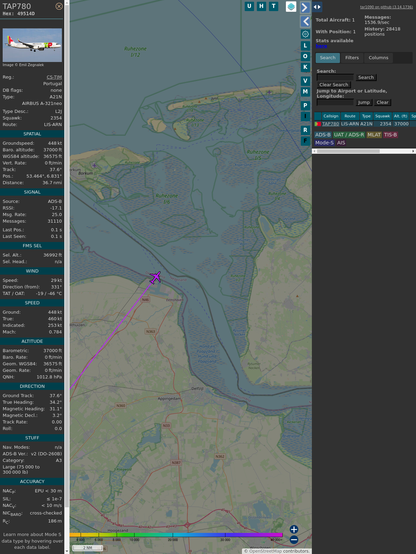The image size is (416, 554).
Task: Open the CS-TJM registration link
Action: [54, 77]
